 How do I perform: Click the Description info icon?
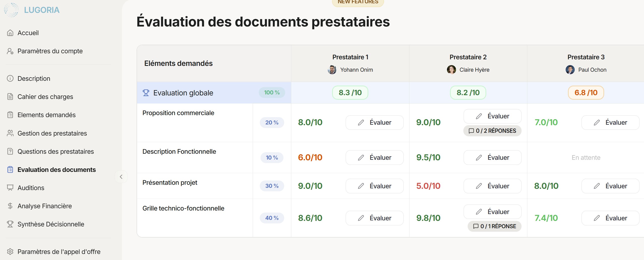pos(10,79)
